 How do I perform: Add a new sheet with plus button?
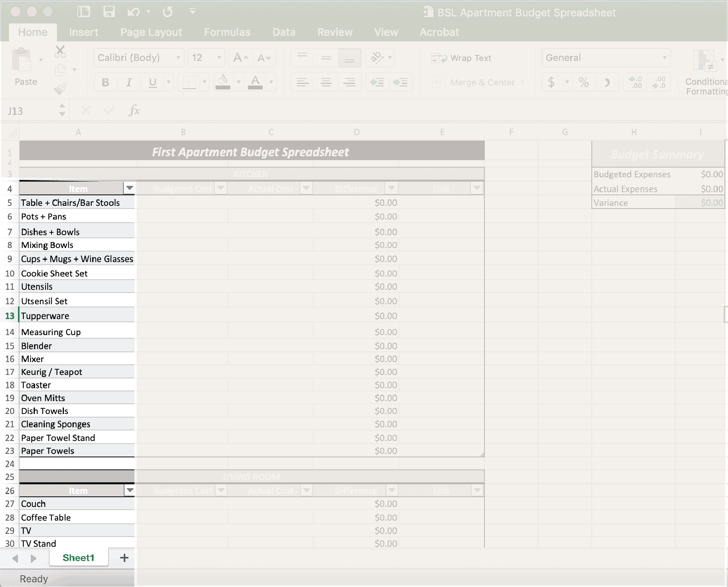coord(124,558)
